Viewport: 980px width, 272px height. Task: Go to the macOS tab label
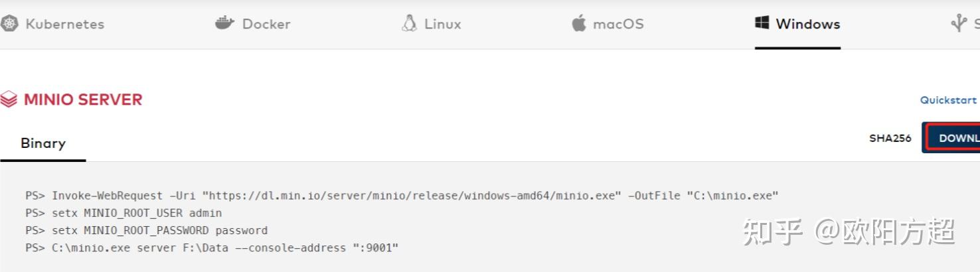[618, 24]
